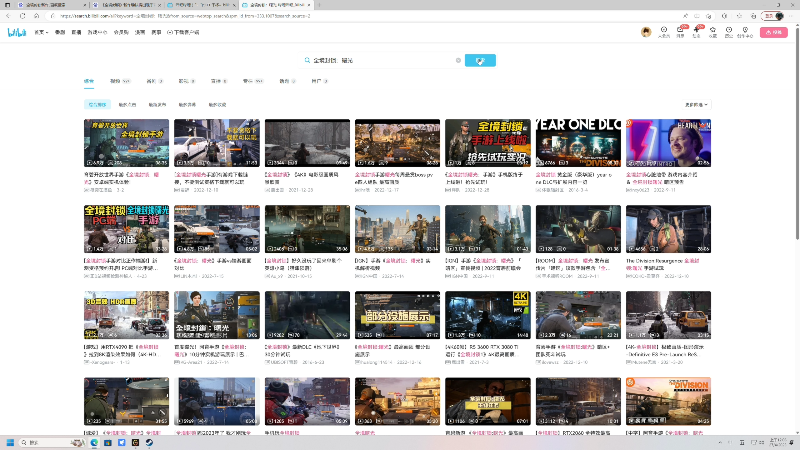This screenshot has height=450, width=800.
Task: Click the blue search button
Action: 480,60
